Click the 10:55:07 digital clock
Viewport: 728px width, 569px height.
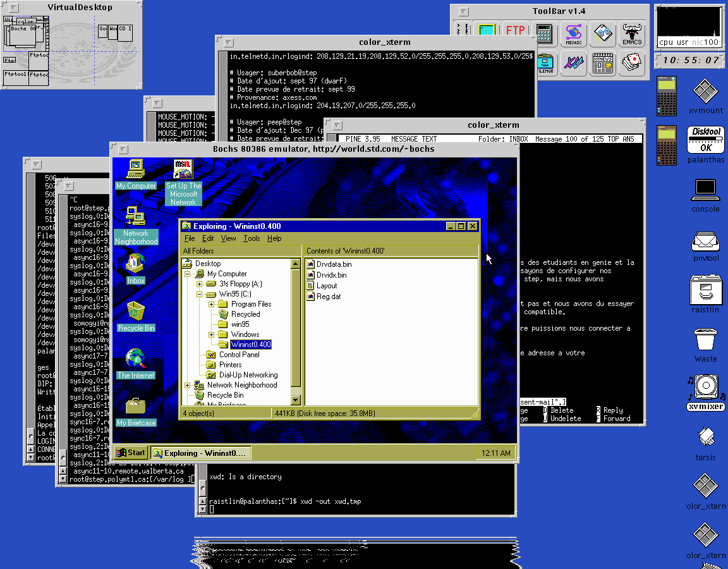(x=690, y=61)
